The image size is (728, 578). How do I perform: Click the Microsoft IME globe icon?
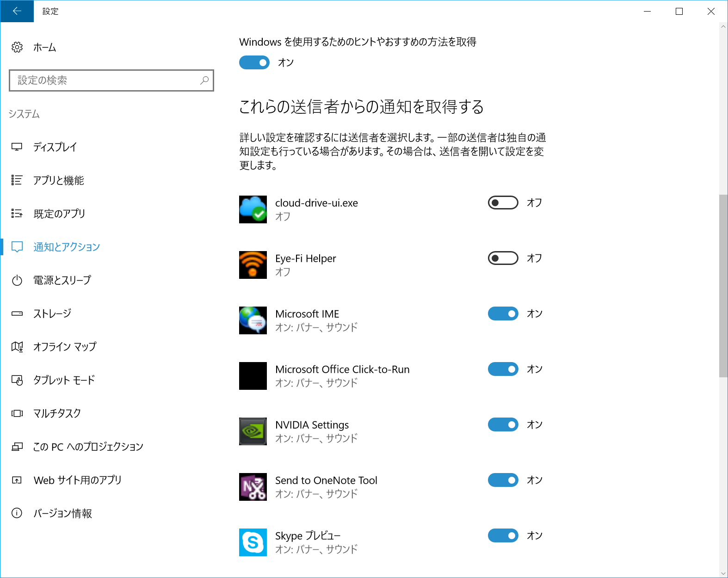tap(253, 320)
